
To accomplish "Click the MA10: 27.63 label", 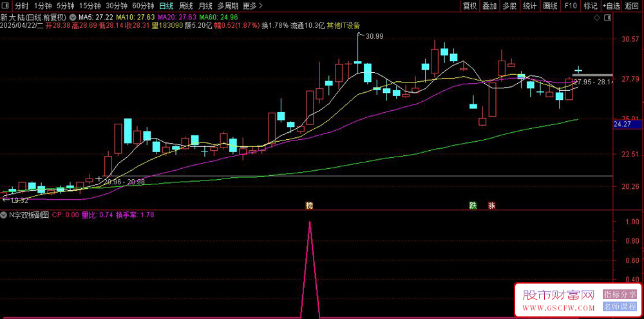I will pos(135,17).
